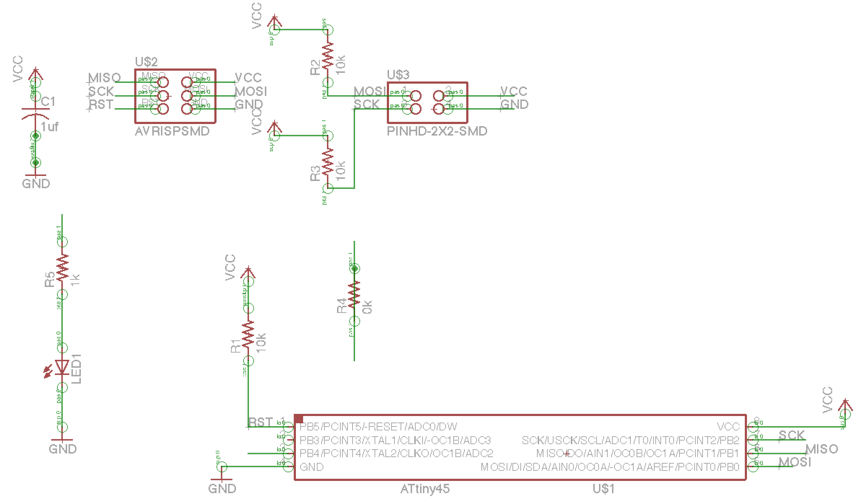Click the SCK net label right of ATtiny45

click(x=792, y=436)
